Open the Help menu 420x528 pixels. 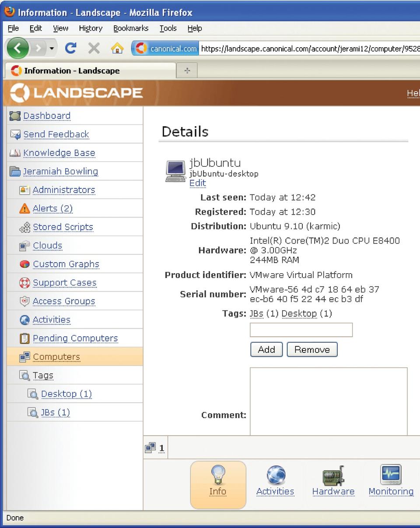(195, 28)
